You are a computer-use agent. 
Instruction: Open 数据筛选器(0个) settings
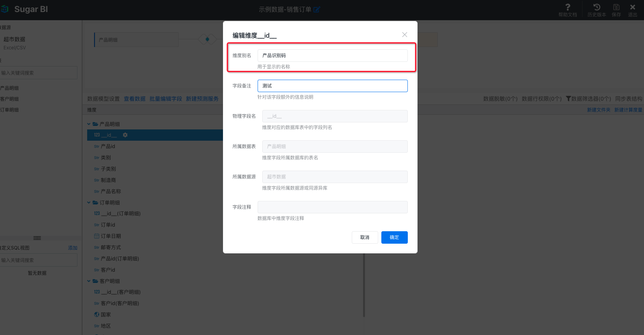588,99
